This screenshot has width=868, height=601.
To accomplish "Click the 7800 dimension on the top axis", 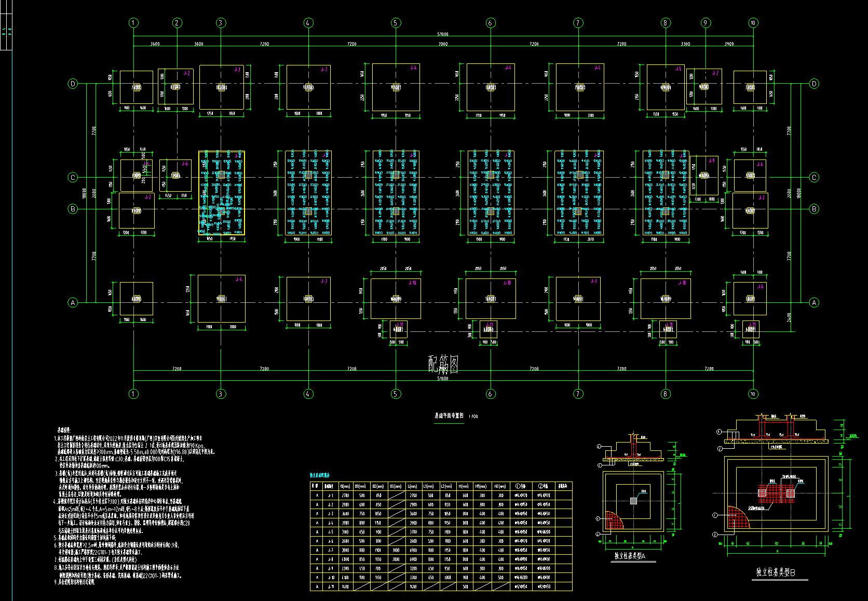I will [x=443, y=44].
